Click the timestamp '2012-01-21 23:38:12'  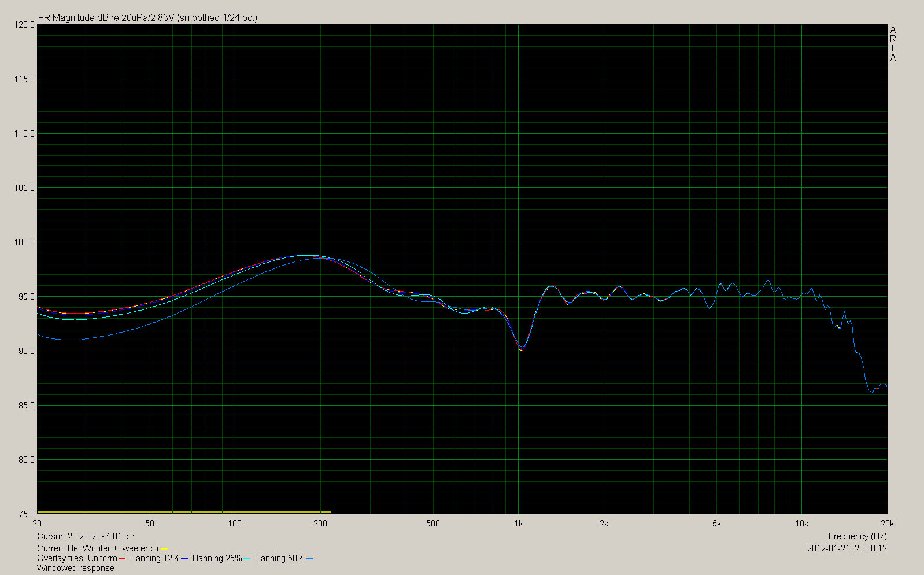coord(847,548)
